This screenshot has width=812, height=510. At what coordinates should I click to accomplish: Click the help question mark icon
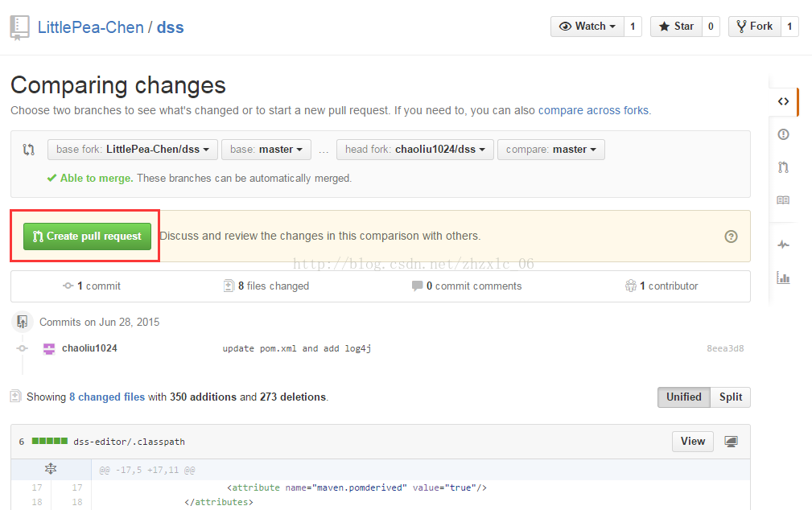point(731,236)
